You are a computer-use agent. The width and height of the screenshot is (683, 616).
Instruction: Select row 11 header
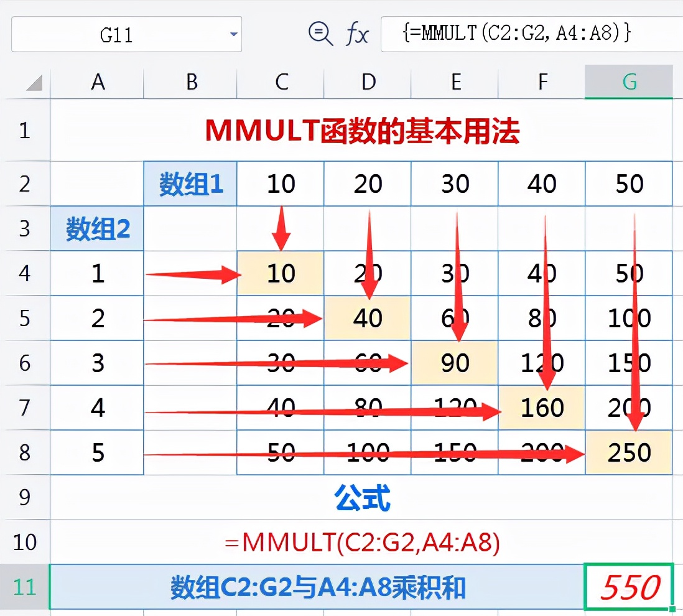(x=24, y=587)
